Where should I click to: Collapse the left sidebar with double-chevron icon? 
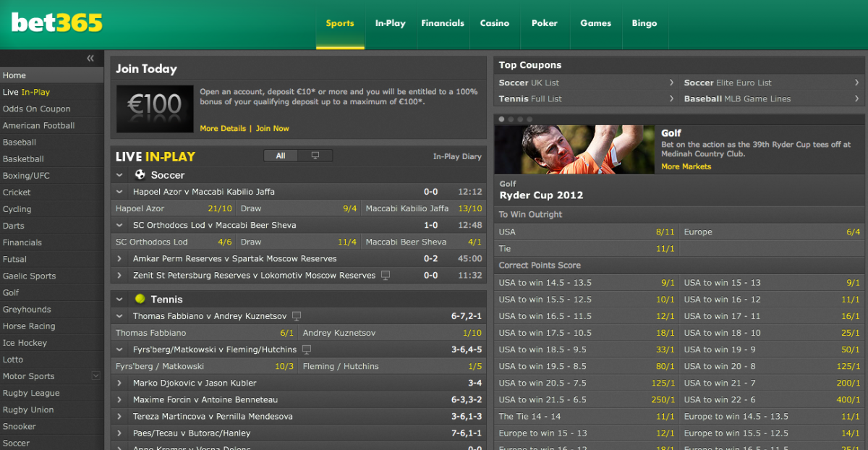90,59
